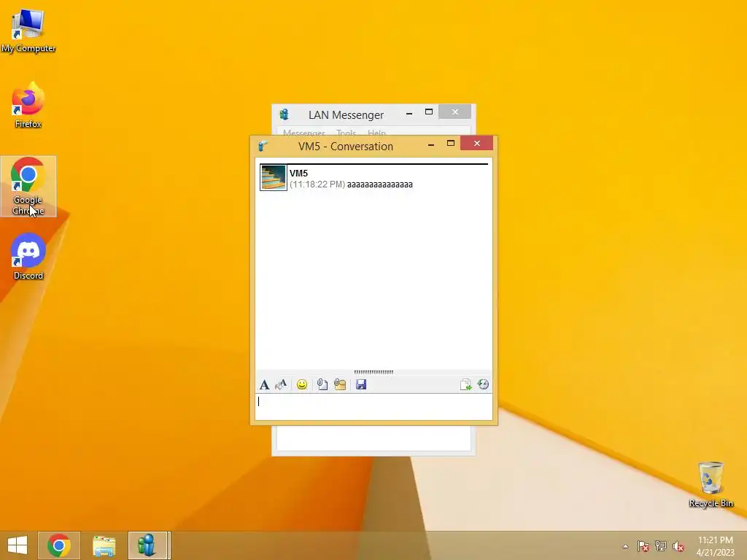Open the taskbar clock showing 11:21 PM
This screenshot has height=560, width=747.
(x=716, y=546)
